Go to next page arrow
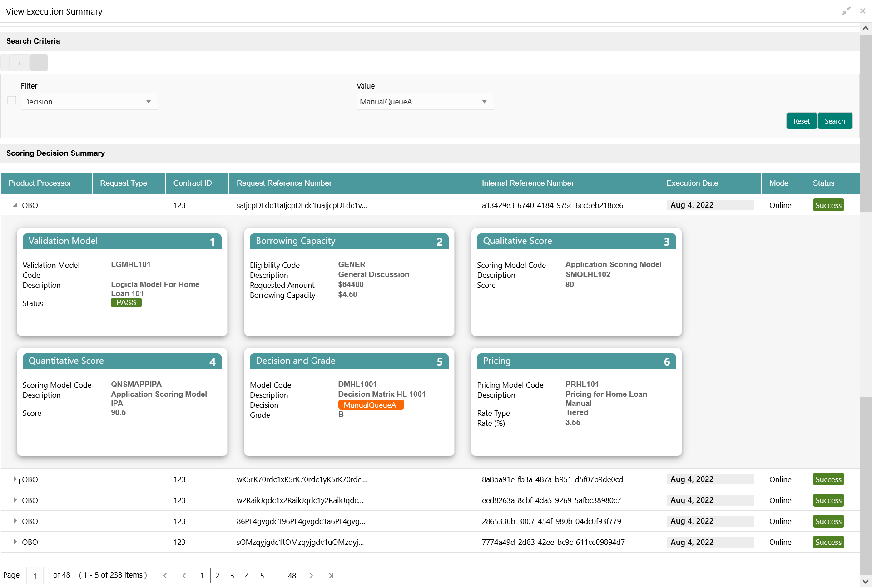 311,576
